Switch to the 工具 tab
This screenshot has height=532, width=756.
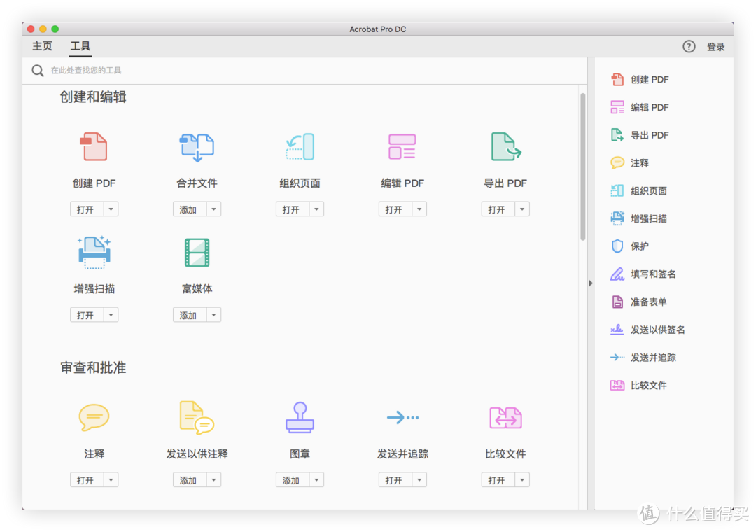click(80, 46)
